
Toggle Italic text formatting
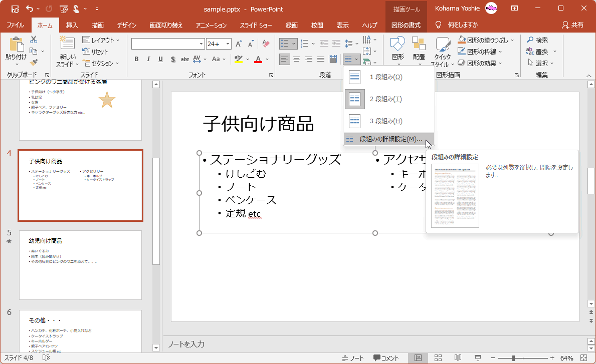click(x=148, y=59)
